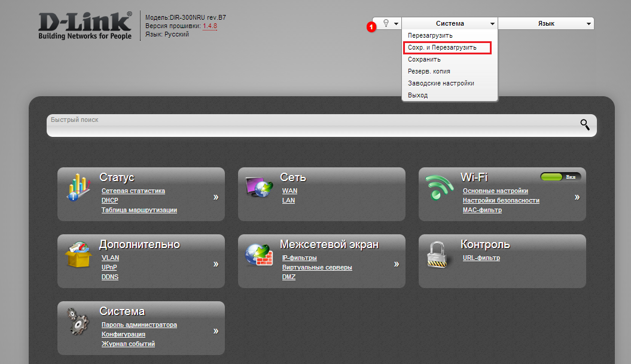The height and width of the screenshot is (364, 631).
Task: Open the WAN link under Сеть
Action: tap(289, 191)
